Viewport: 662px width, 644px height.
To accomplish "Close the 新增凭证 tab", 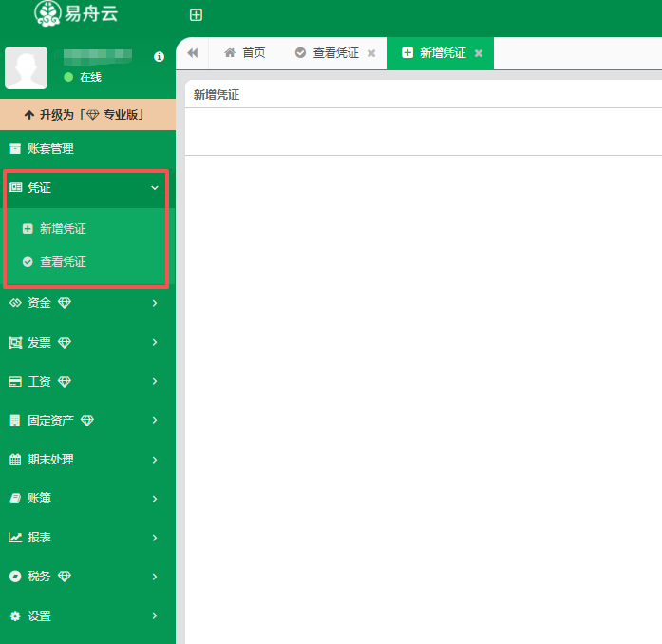I will pyautogui.click(x=479, y=53).
